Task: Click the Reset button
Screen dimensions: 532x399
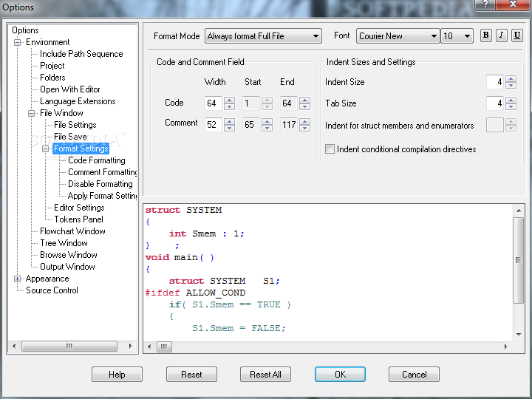Action: [x=191, y=374]
